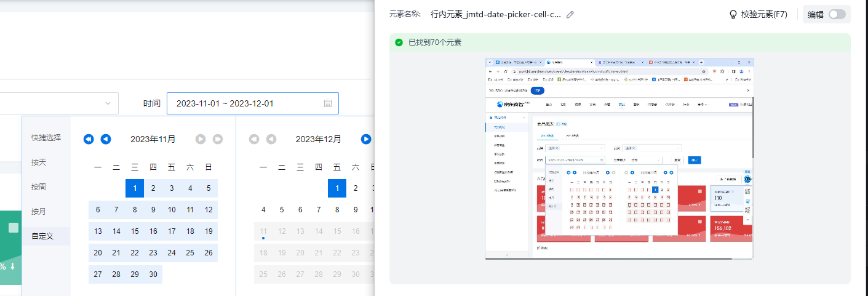
Task: Select November 10 in calendar
Action: [172, 210]
